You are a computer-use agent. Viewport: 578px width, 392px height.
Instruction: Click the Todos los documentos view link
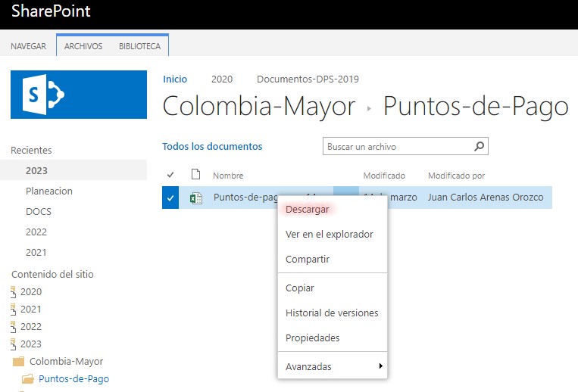[212, 147]
